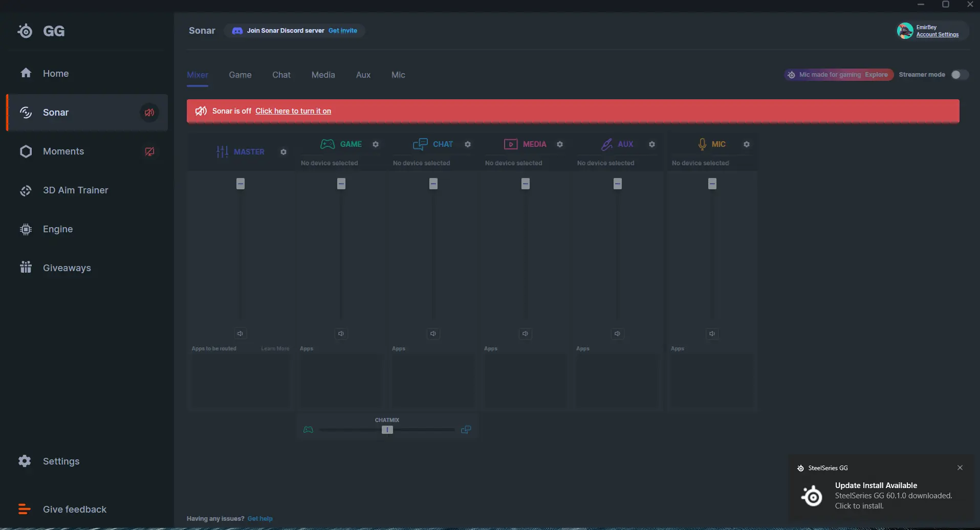This screenshot has height=530, width=980.
Task: Switch to the Game tab
Action: tap(240, 75)
